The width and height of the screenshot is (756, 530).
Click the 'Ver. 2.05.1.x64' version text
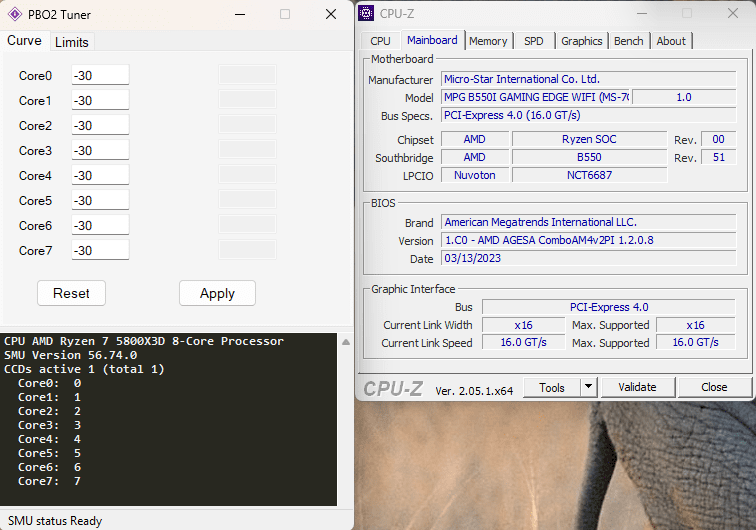(474, 391)
